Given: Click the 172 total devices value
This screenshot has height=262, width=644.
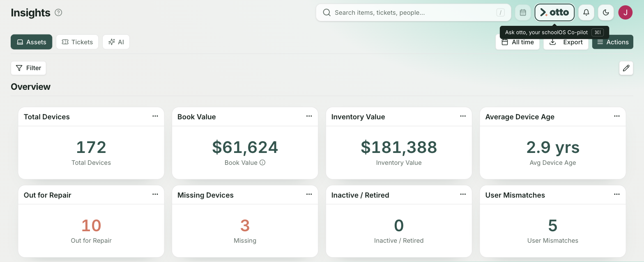Looking at the screenshot, I should pyautogui.click(x=91, y=147).
